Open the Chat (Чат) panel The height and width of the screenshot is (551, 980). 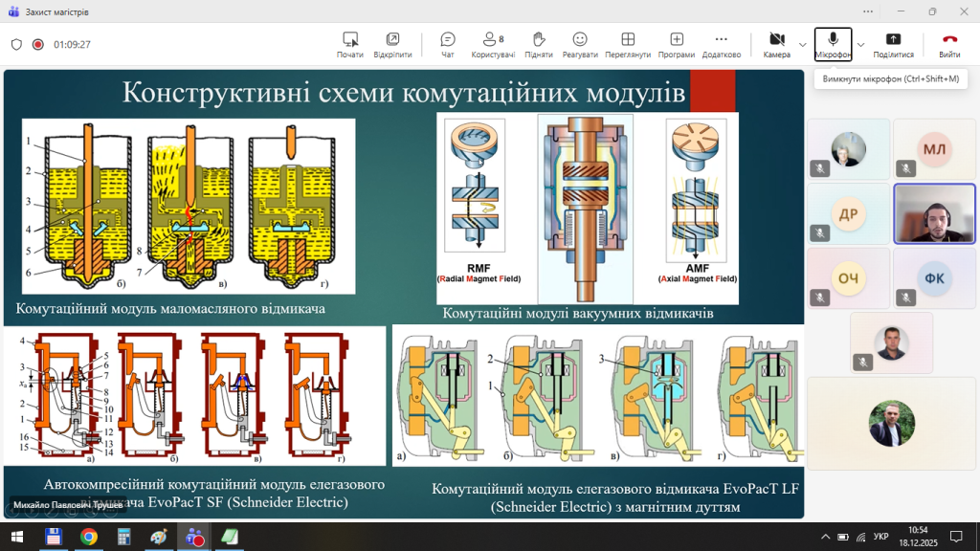coord(447,44)
